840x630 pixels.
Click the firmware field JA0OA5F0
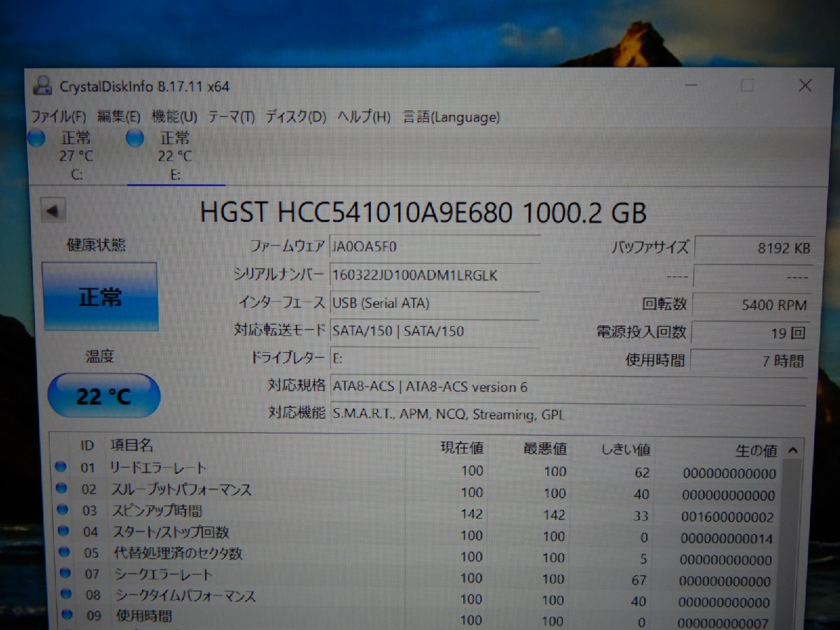click(434, 246)
